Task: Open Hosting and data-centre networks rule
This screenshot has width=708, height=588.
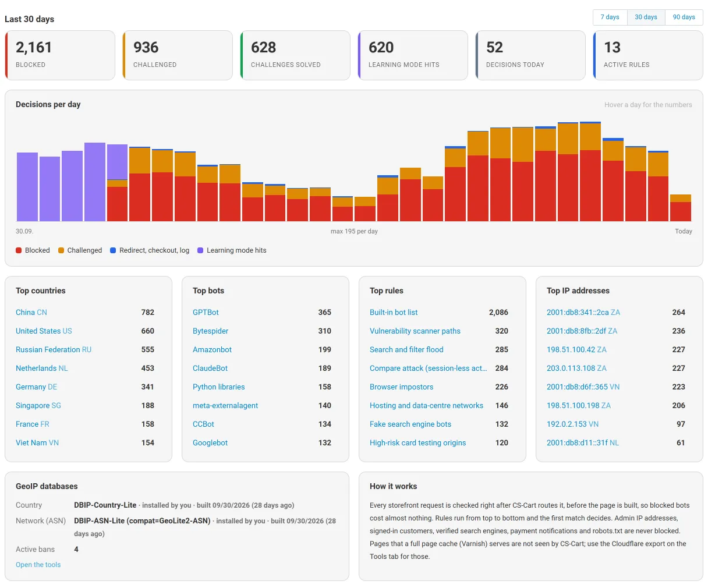Action: 426,406
